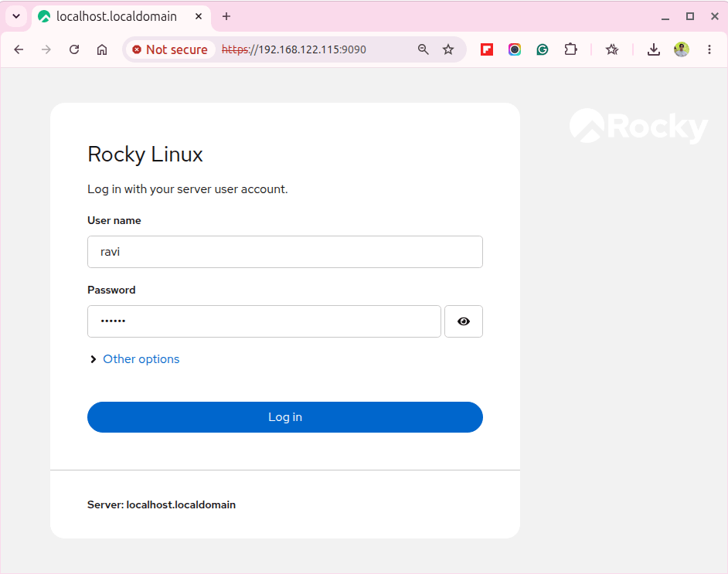Image resolution: width=728 pixels, height=574 pixels.
Task: Show the password with the eye button
Action: pos(464,321)
